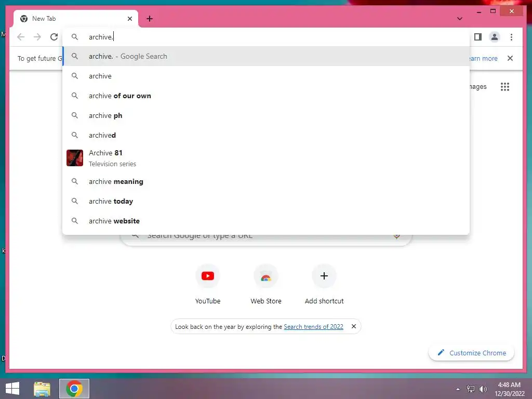Open the network tray icon

(x=471, y=389)
